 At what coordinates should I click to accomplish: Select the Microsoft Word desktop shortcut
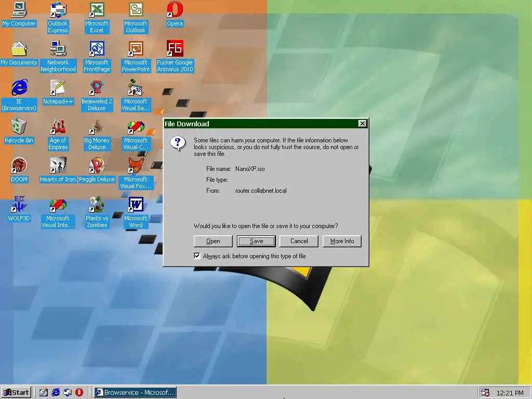tap(136, 212)
